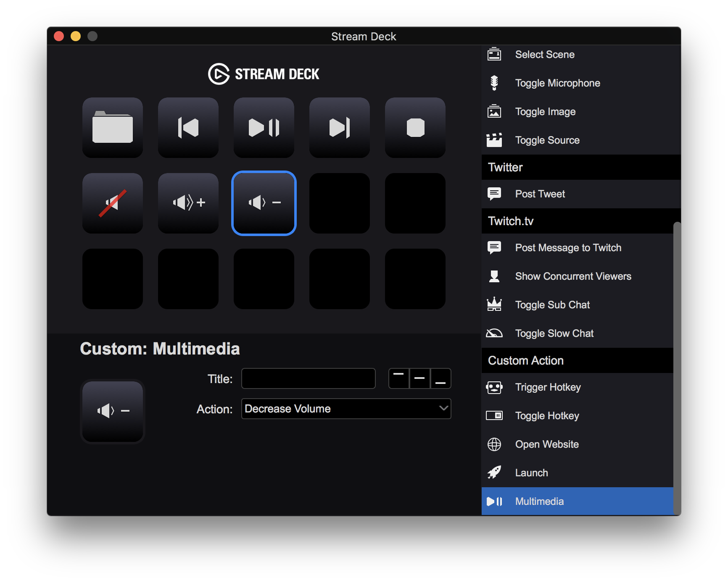The height and width of the screenshot is (583, 728).
Task: Click Multimedia text in highlighted row
Action: 539,502
